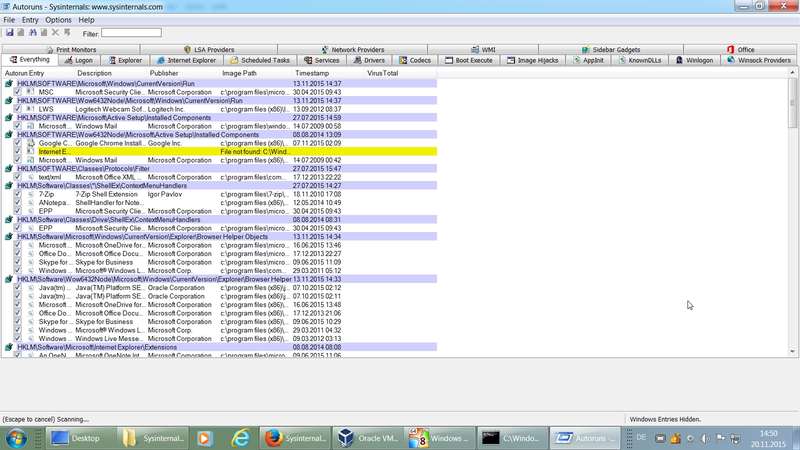
Task: Open the Options menu
Action: point(58,20)
